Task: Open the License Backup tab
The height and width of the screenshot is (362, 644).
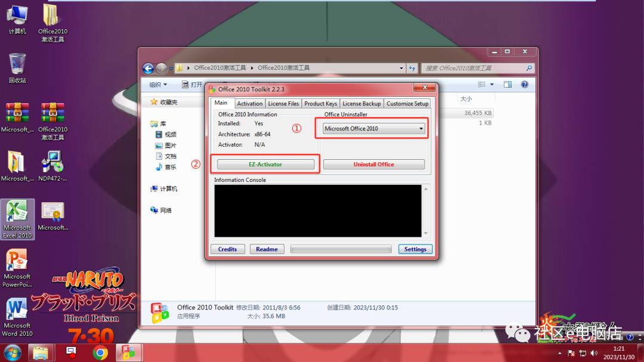Action: (x=361, y=104)
